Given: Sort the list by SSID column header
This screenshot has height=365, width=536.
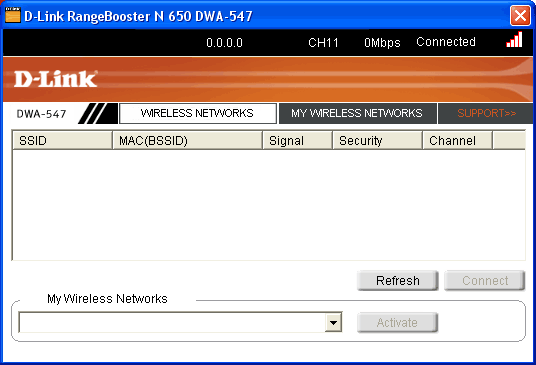Looking at the screenshot, I should click(x=63, y=140).
